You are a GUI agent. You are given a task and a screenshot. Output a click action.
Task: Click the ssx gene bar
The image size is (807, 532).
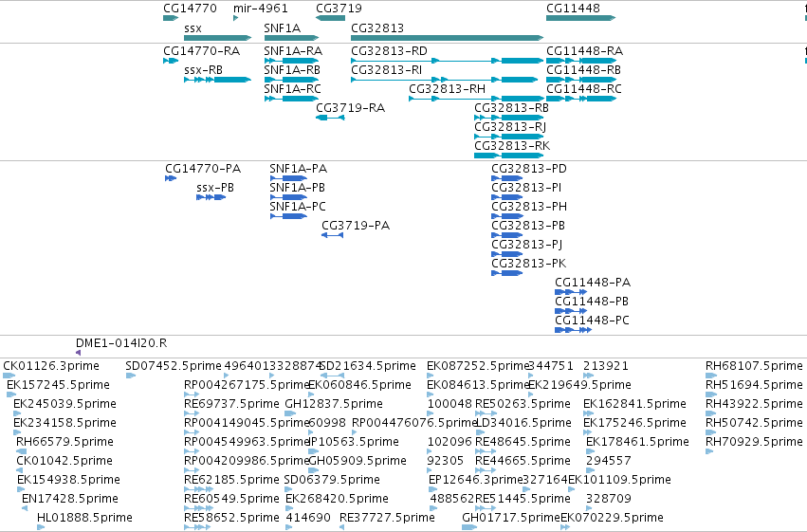(218, 38)
